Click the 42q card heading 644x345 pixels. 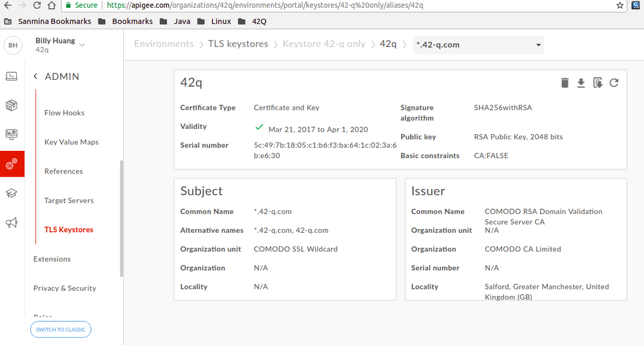(191, 83)
